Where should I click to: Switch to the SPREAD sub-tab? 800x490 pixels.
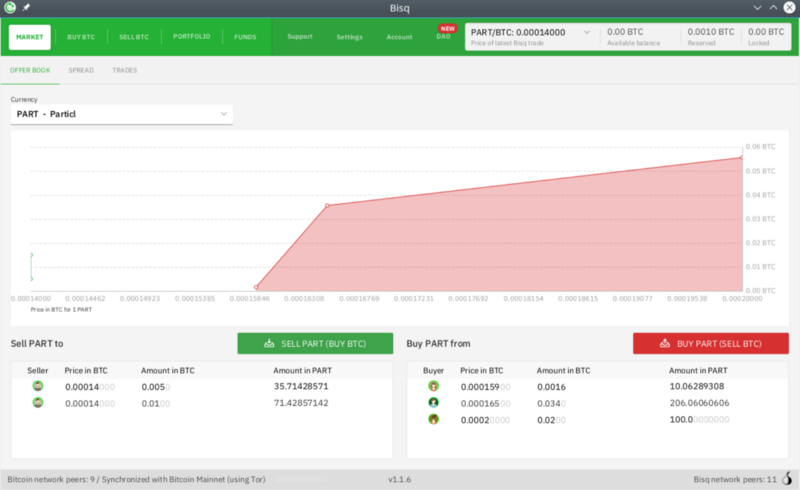81,70
